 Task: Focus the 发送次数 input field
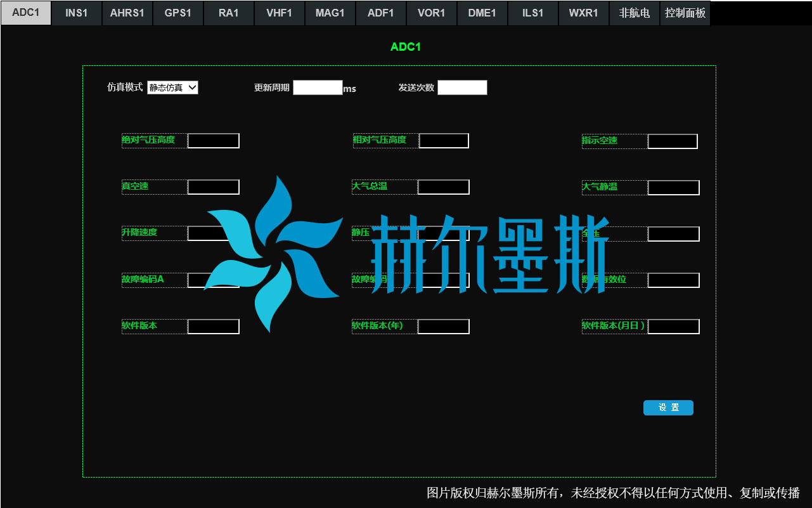point(462,88)
